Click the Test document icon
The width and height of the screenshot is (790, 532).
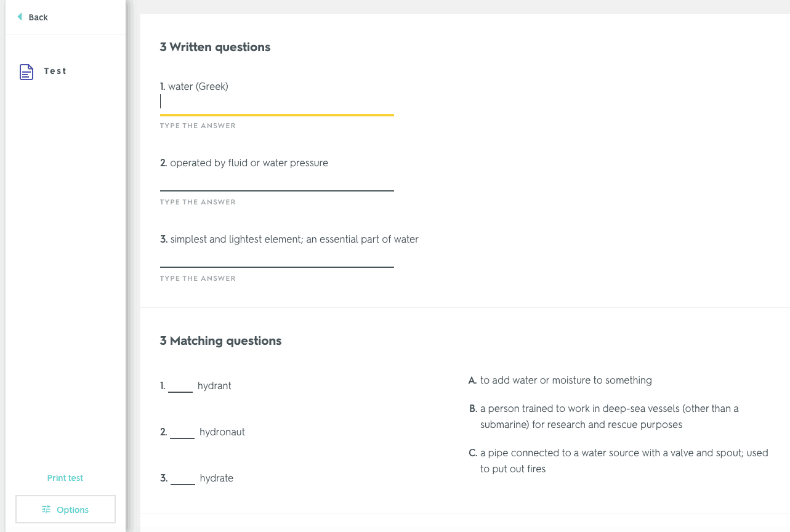[26, 72]
